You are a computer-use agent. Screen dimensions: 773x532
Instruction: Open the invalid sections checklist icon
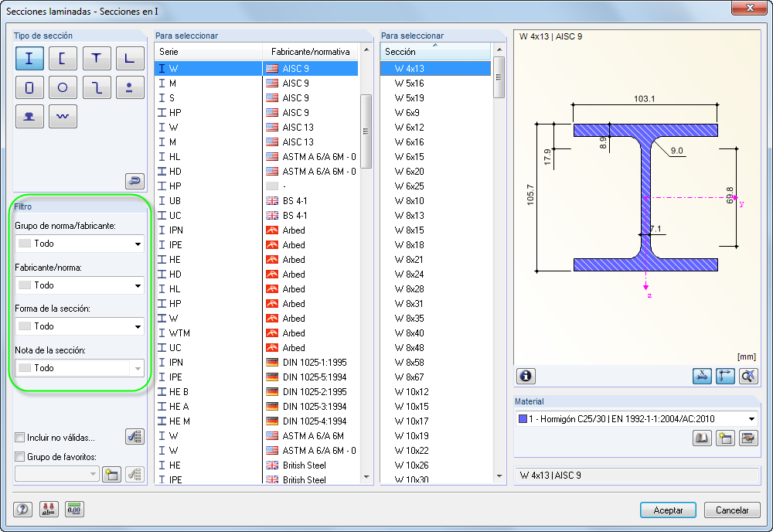tap(135, 436)
